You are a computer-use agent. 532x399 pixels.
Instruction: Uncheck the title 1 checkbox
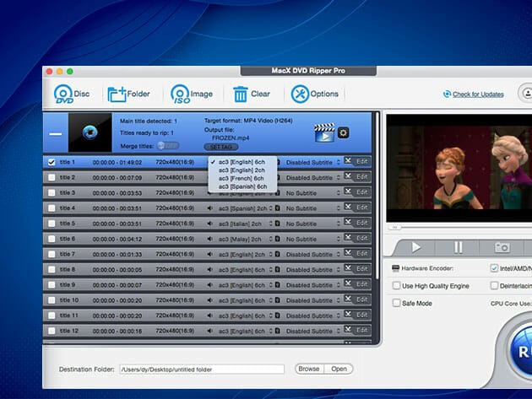click(52, 162)
